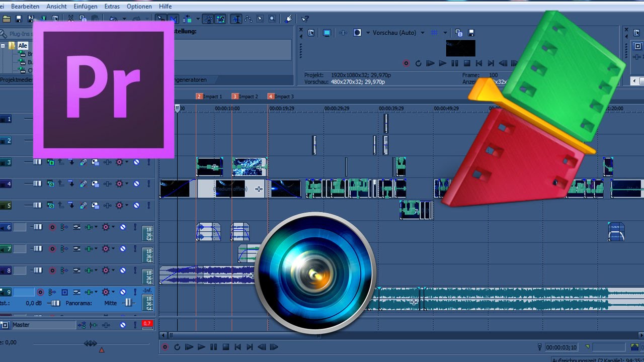Open project video properties in preview toolbar

(x=311, y=33)
